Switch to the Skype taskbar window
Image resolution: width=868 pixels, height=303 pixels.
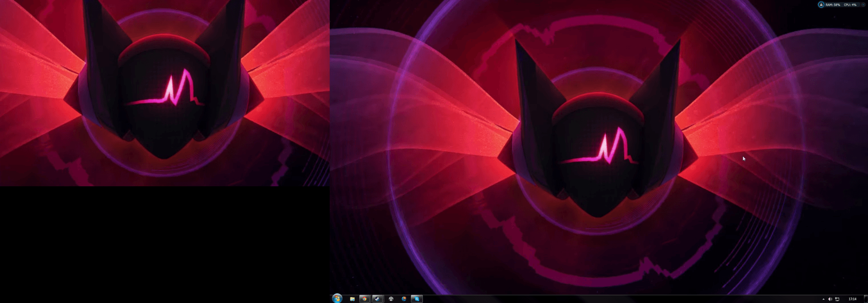[416, 299]
